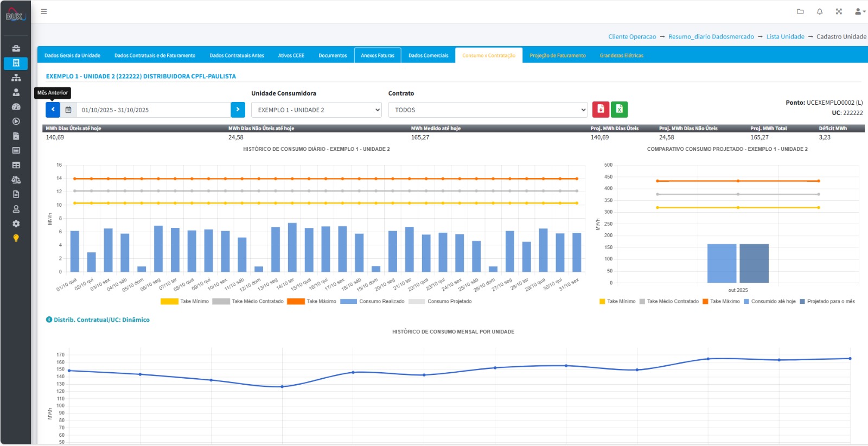The image size is (868, 446).
Task: Open the org hierarchy sidebar icon
Action: 16,78
